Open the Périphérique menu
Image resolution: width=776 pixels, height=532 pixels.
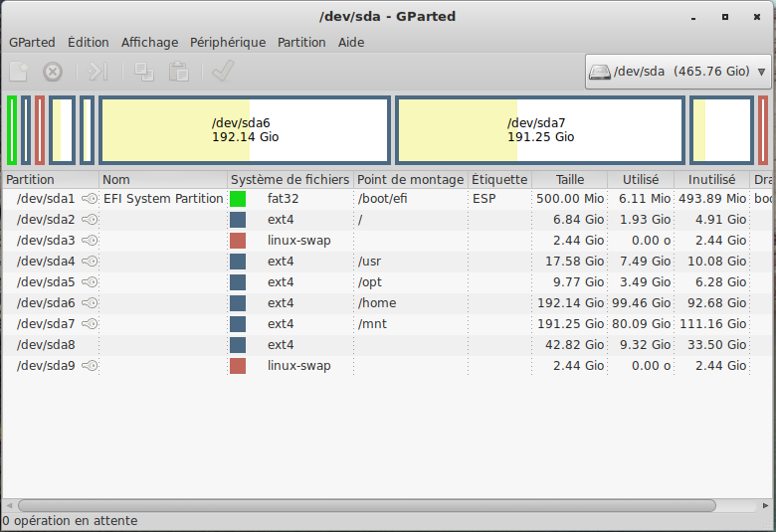tap(228, 43)
